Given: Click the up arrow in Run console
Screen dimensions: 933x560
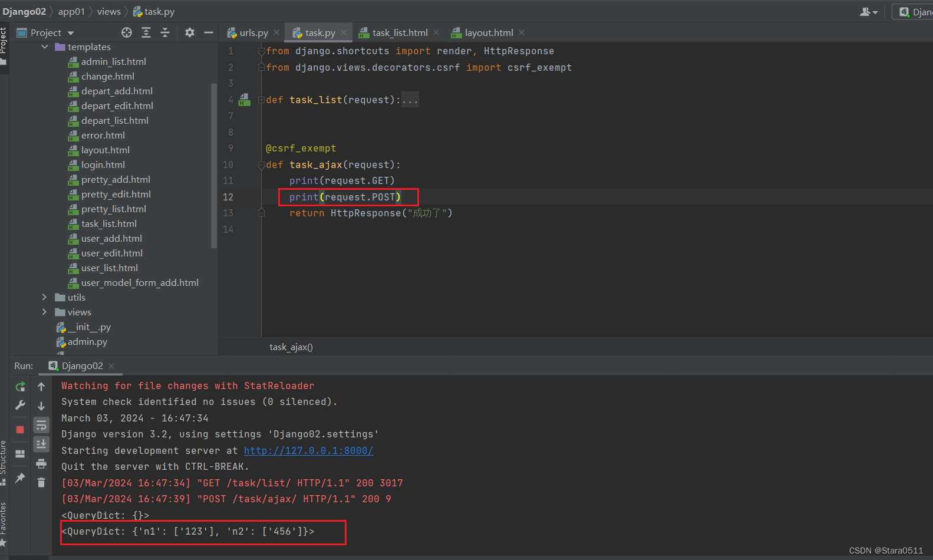Looking at the screenshot, I should tap(41, 387).
